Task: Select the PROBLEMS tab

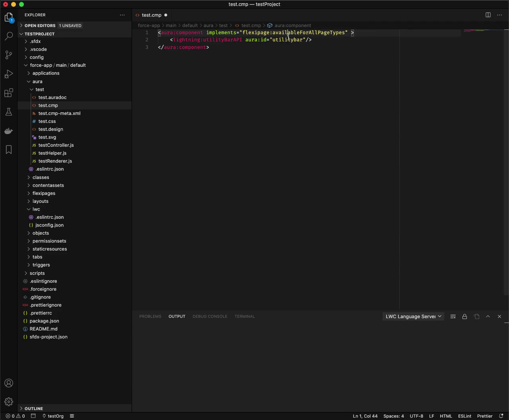Action: [x=150, y=316]
